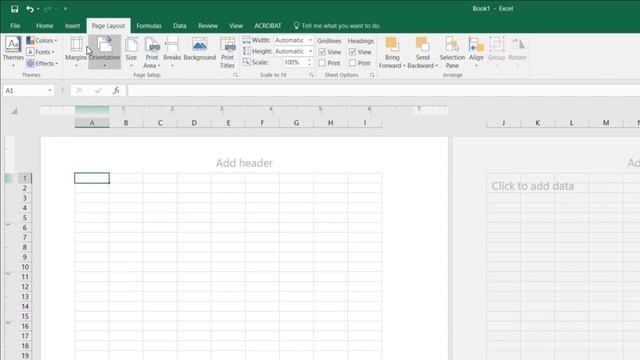
Task: Select column K header
Action: pos(538,123)
